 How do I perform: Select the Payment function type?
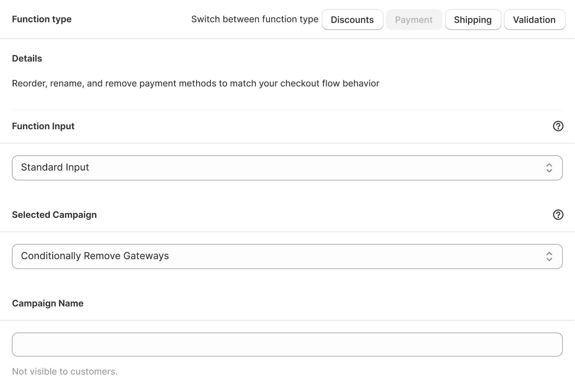tap(413, 20)
